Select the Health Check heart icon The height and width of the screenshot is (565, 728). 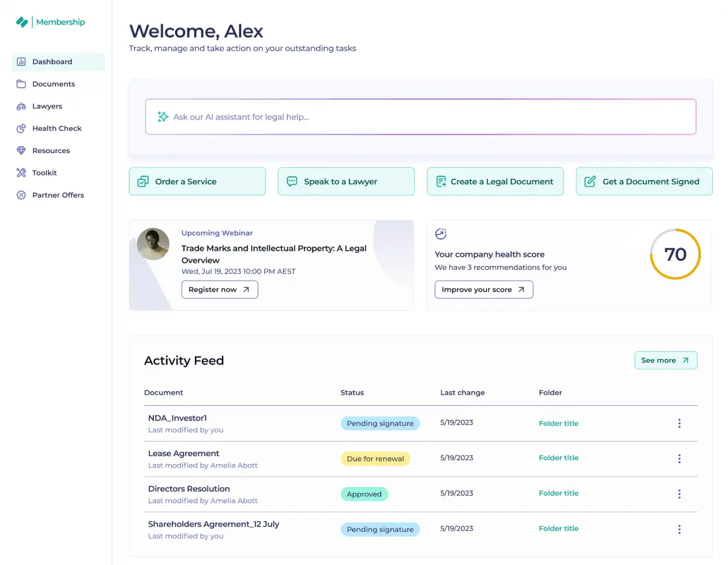pos(21,128)
